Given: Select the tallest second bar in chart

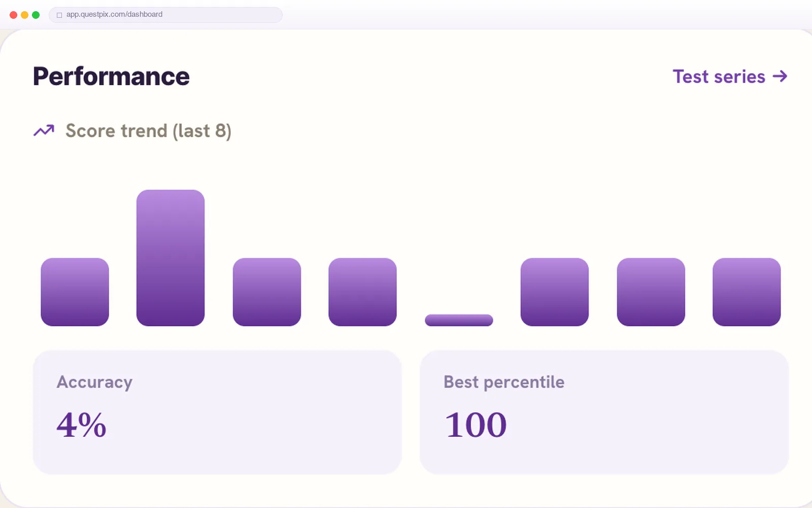Looking at the screenshot, I should pyautogui.click(x=171, y=258).
